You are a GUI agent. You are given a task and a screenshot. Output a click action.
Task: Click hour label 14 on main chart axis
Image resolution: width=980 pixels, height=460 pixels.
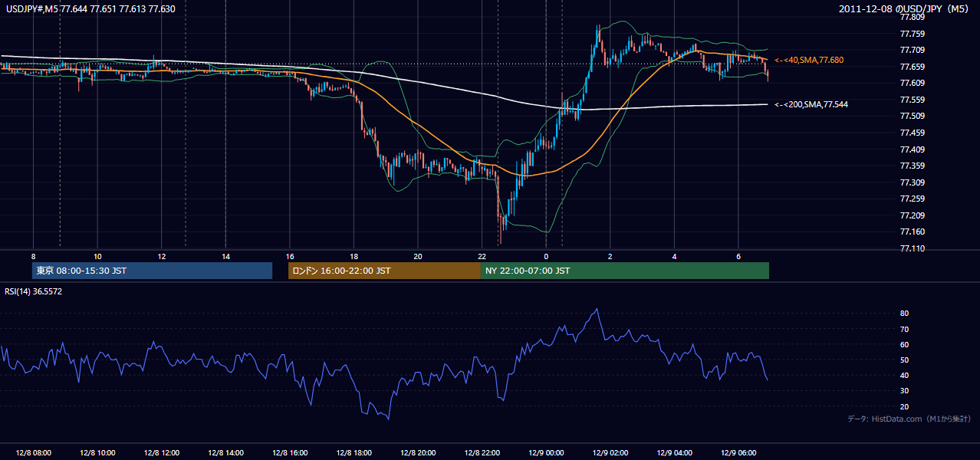point(225,256)
